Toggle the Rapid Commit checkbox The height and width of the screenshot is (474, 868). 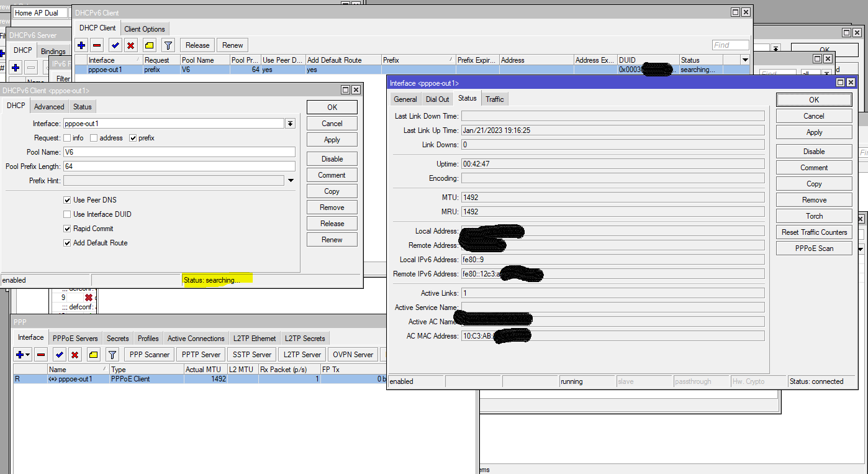tap(67, 229)
